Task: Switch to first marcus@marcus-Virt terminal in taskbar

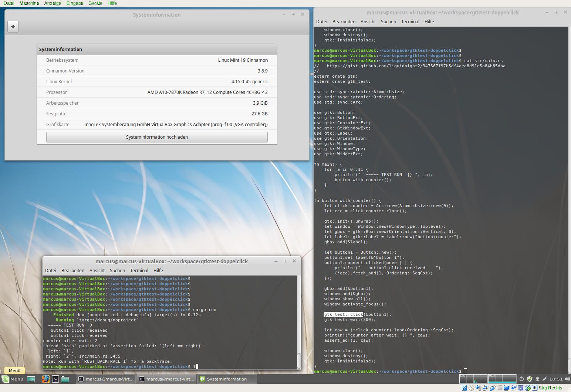Action: pyautogui.click(x=106, y=379)
